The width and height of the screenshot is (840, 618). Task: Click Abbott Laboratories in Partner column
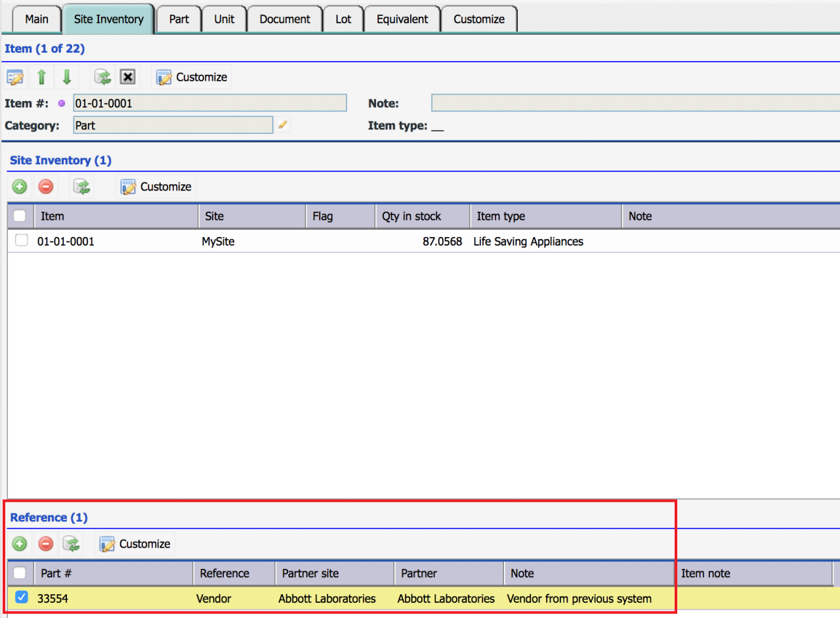click(446, 599)
